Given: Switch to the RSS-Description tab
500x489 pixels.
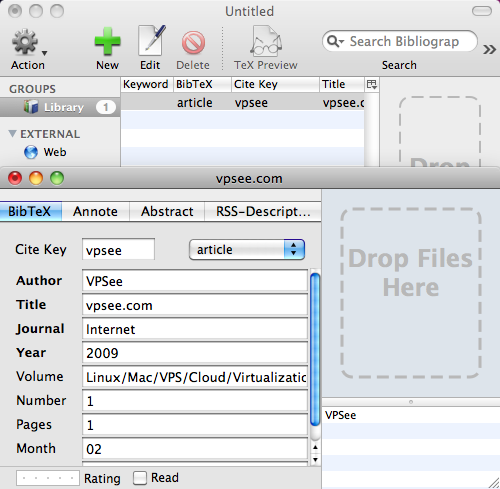Looking at the screenshot, I should tap(263, 211).
